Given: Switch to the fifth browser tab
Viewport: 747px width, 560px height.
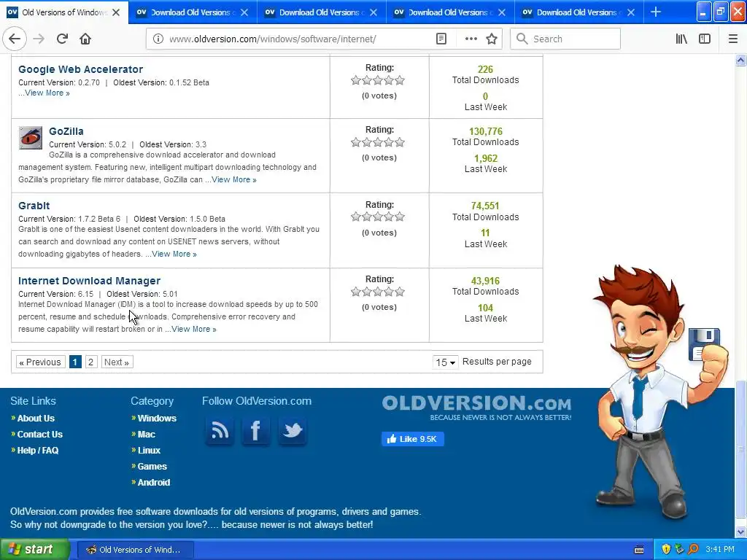Looking at the screenshot, I should [x=578, y=12].
